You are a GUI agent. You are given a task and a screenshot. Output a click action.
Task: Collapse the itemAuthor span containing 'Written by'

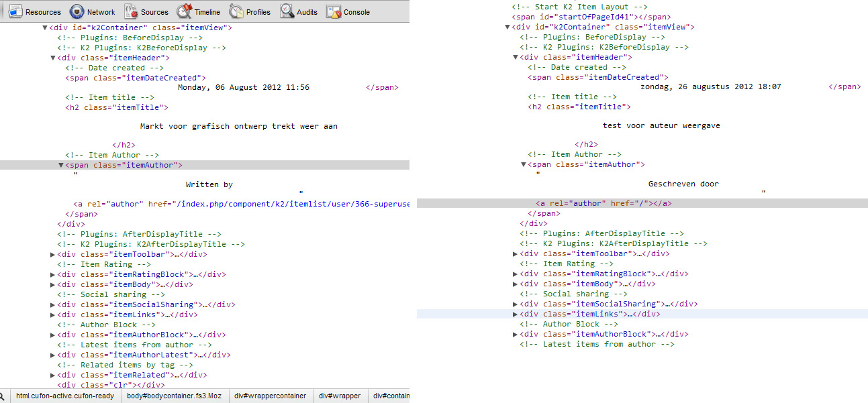click(61, 165)
